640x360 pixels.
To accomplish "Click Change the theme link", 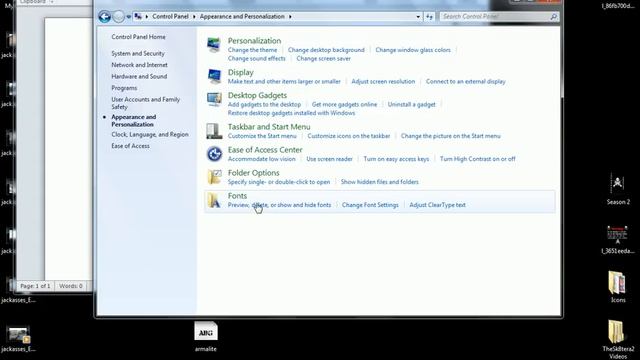I will (252, 50).
